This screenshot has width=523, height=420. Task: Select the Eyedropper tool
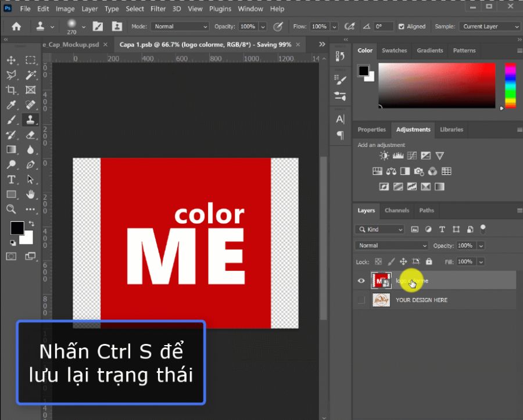click(11, 105)
